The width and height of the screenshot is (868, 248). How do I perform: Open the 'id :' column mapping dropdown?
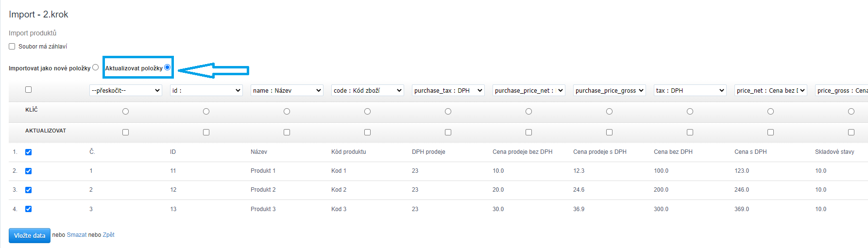coord(206,90)
